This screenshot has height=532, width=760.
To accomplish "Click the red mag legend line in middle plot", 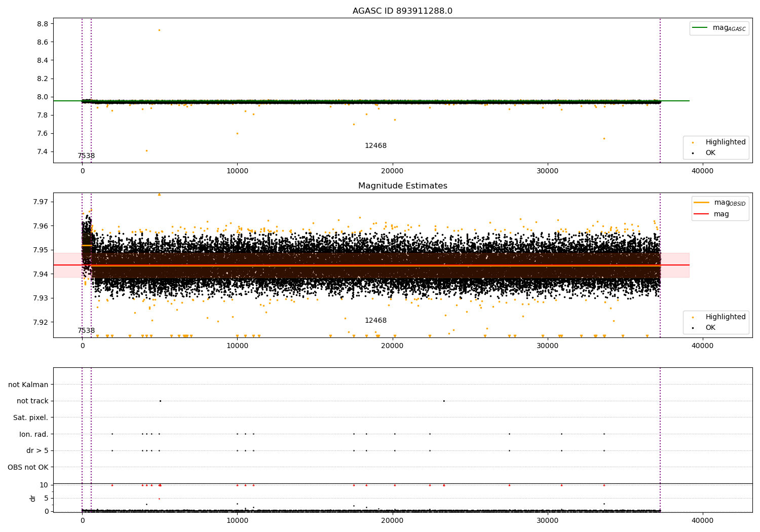I will 702,214.
